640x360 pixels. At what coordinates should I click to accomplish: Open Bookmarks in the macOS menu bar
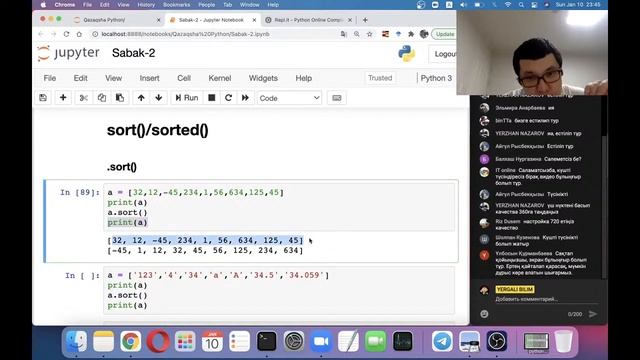click(176, 5)
